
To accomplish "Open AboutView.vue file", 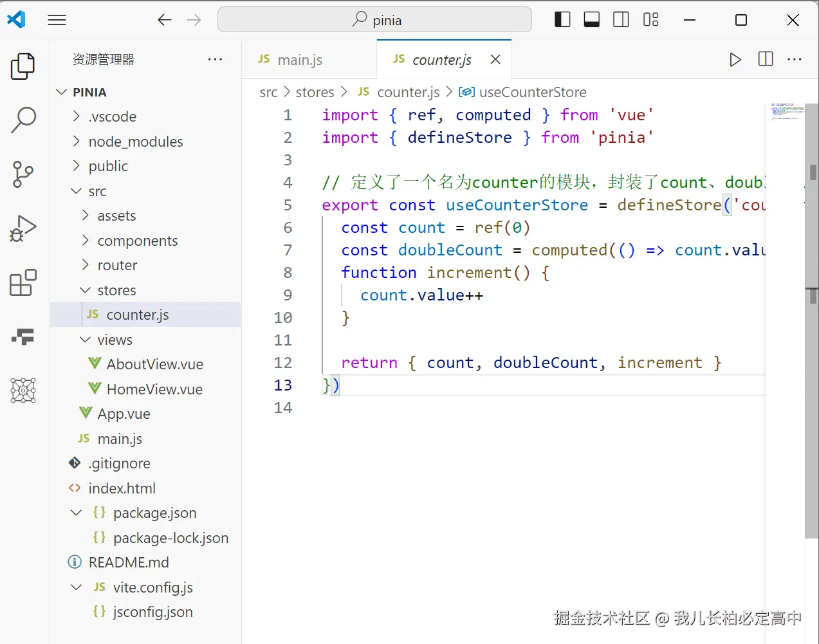I will (x=145, y=364).
